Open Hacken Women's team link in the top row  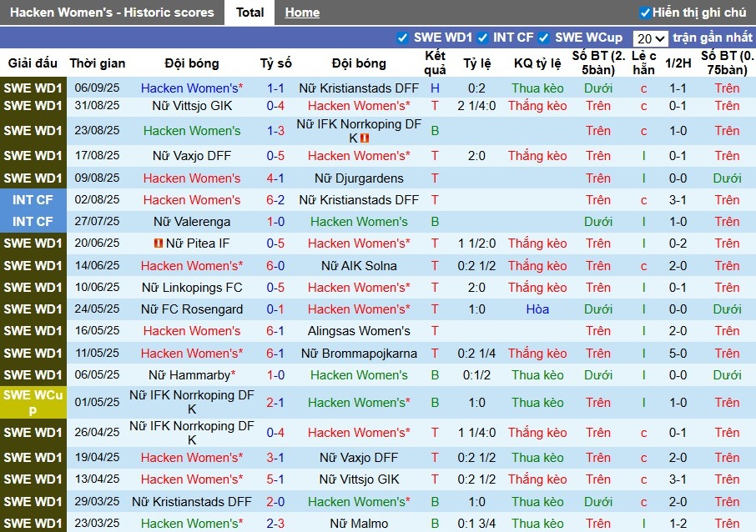click(x=189, y=88)
